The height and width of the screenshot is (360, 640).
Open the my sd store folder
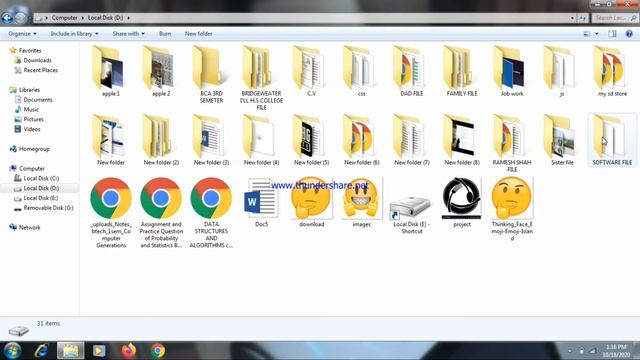pyautogui.click(x=612, y=71)
